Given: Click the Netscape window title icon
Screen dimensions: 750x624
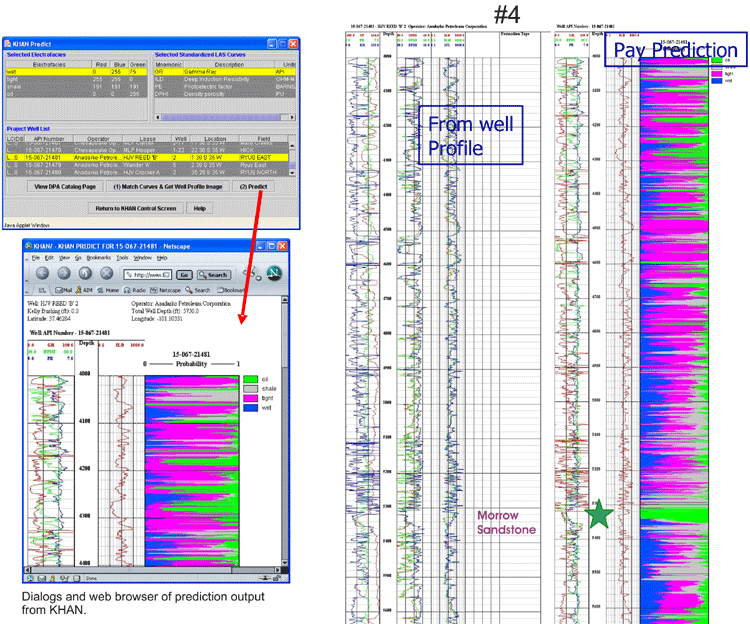Looking at the screenshot, I should [29, 246].
